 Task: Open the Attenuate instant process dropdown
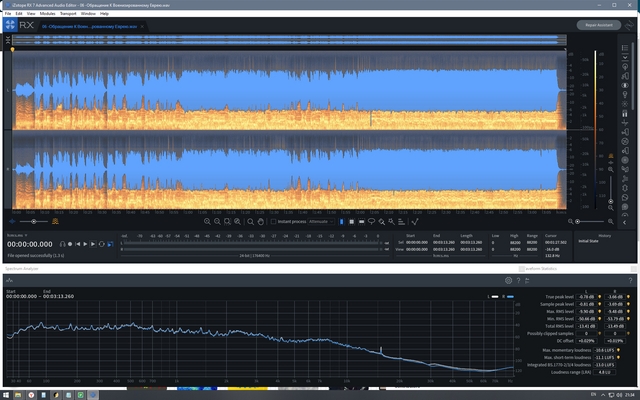tap(320, 221)
